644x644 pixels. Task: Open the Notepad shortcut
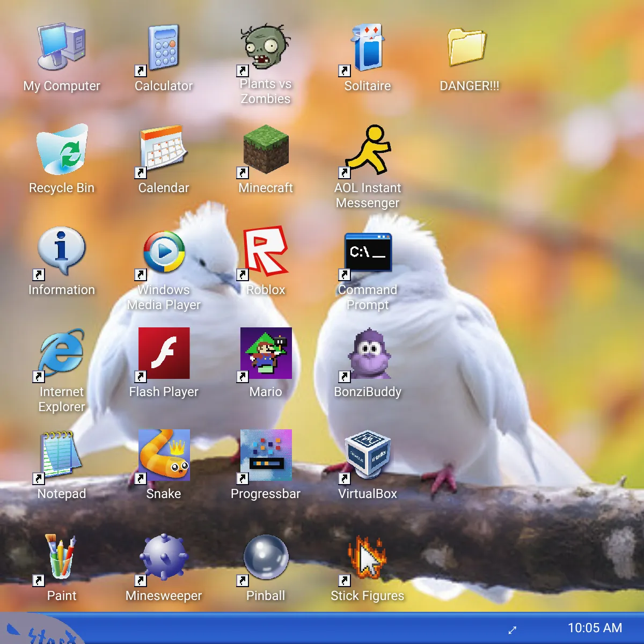pyautogui.click(x=62, y=455)
